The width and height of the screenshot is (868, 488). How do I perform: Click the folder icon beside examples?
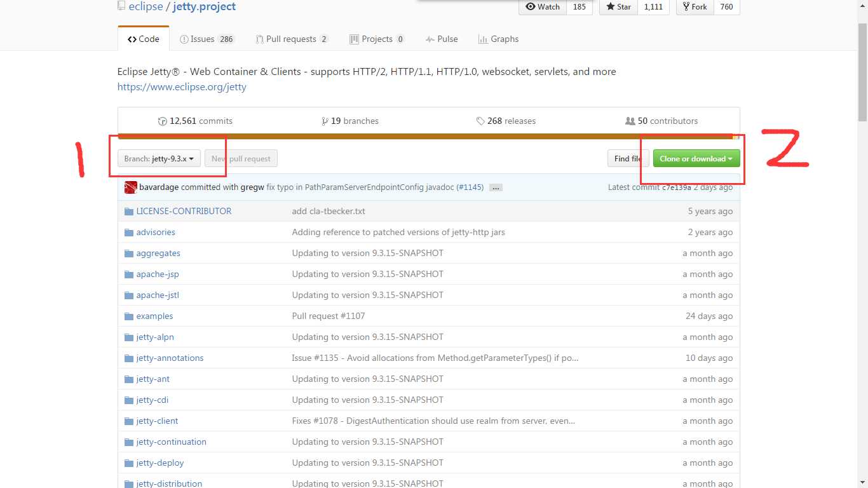pyautogui.click(x=128, y=316)
